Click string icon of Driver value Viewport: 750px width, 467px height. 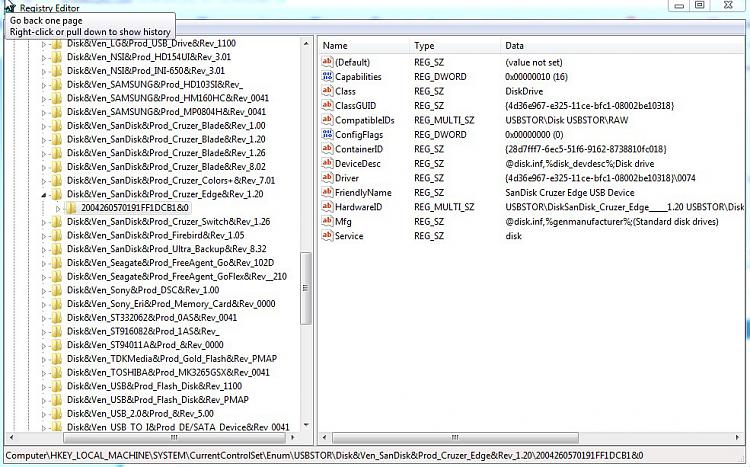click(x=327, y=178)
